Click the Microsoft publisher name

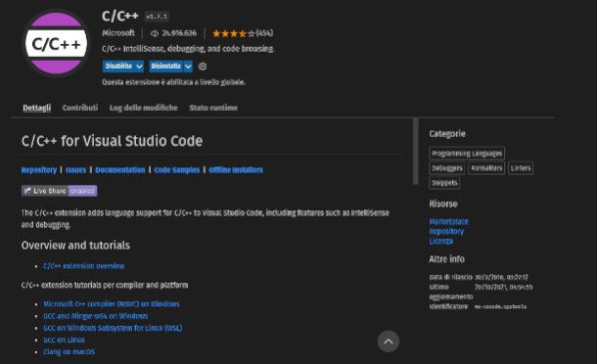pyautogui.click(x=118, y=33)
